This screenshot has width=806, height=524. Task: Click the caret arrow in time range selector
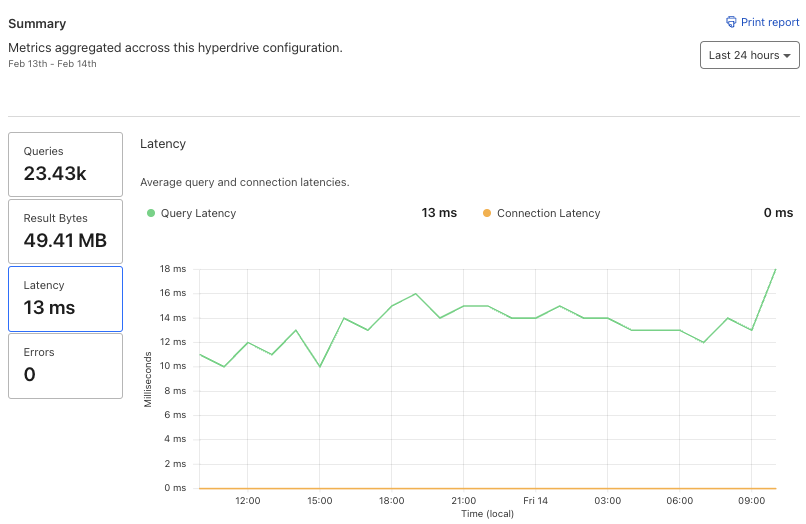788,56
